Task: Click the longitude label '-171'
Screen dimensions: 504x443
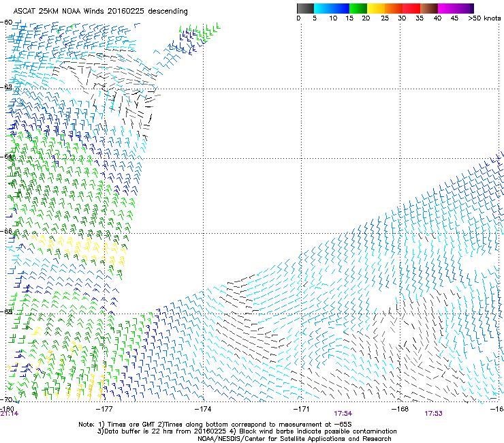Action: (302, 409)
